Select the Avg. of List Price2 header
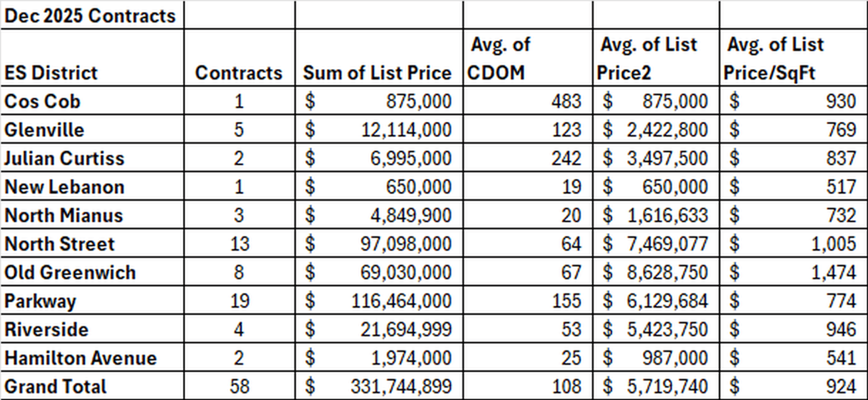868x400 pixels. [648, 59]
